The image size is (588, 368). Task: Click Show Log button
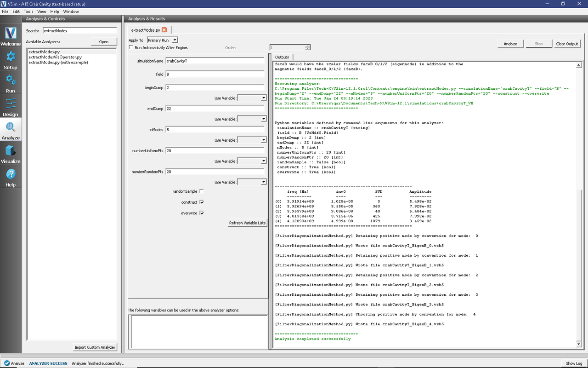pyautogui.click(x=574, y=363)
